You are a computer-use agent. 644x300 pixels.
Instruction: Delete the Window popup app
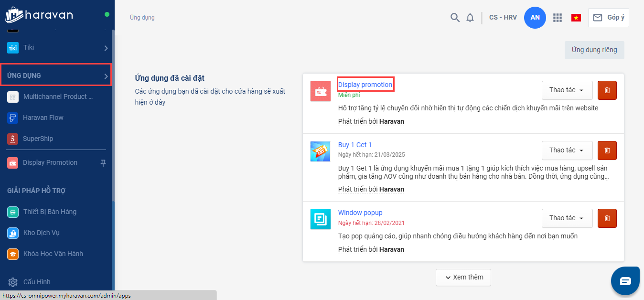pos(607,218)
